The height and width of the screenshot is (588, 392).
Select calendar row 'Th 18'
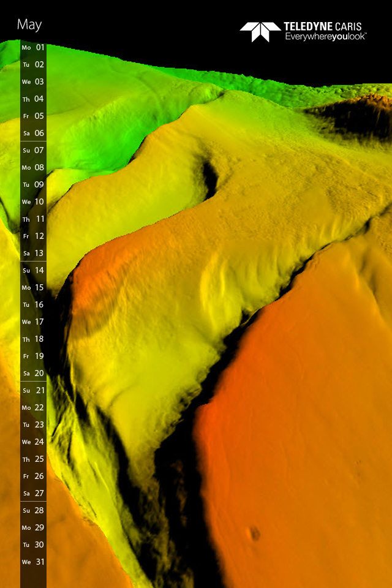tap(34, 339)
